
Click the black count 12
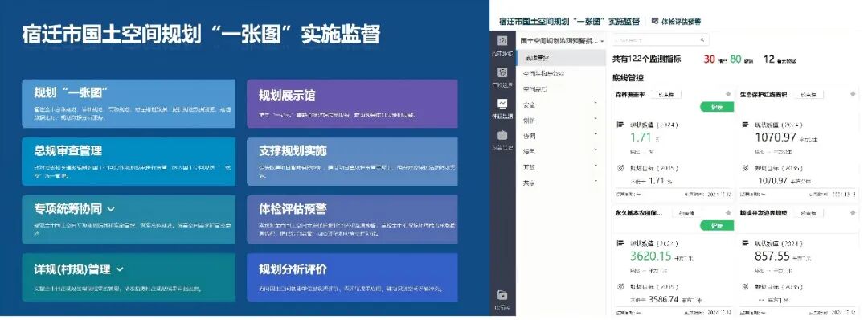click(x=769, y=59)
